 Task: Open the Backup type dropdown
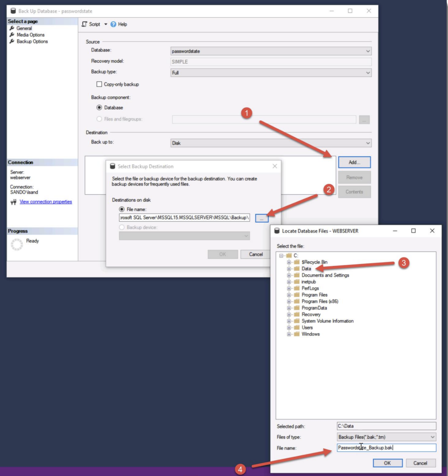click(271, 73)
